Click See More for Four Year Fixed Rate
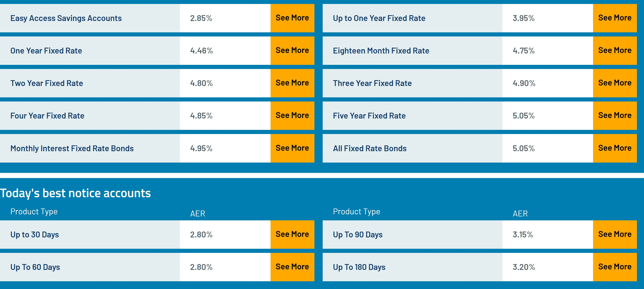Screen dimensions: 644x289 [x=292, y=115]
